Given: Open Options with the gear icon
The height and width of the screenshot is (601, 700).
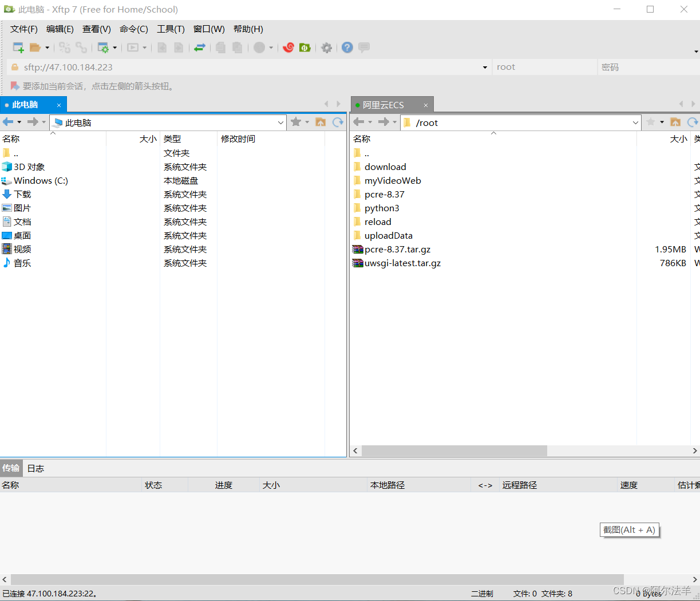Looking at the screenshot, I should [x=327, y=48].
